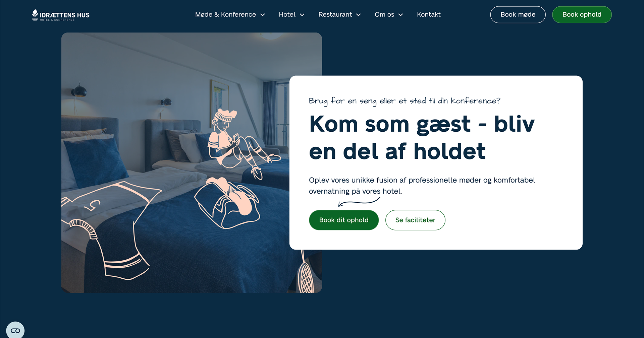
Task: Click the Book møde button
Action: [518, 15]
